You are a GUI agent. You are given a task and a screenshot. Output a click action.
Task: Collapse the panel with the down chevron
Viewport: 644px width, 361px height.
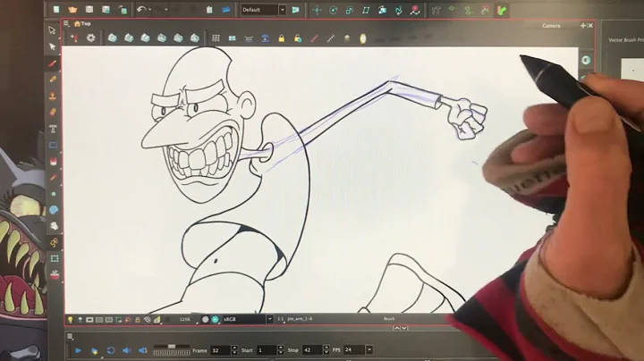tap(404, 328)
